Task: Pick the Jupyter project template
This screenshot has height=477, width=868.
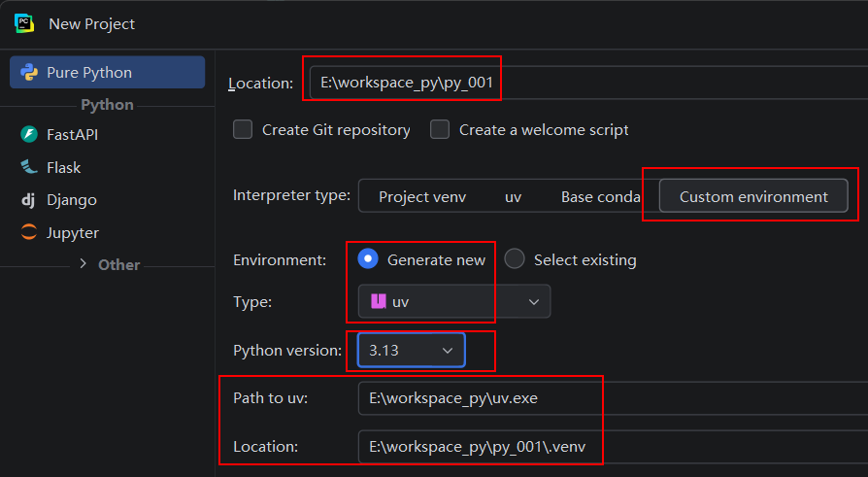Action: [x=73, y=233]
